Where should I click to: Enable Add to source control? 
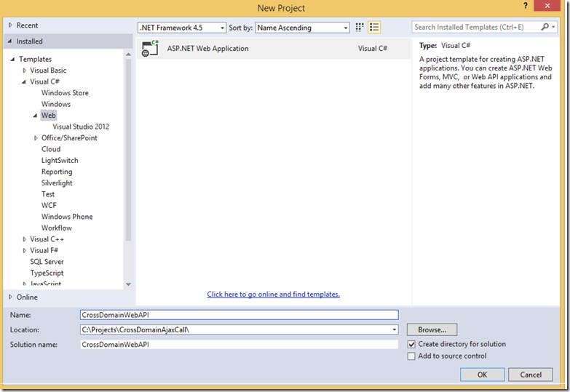411,356
